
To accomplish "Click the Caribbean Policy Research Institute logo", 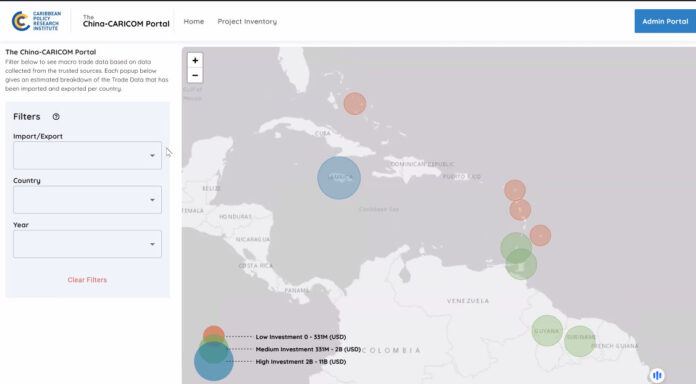I will pos(36,21).
